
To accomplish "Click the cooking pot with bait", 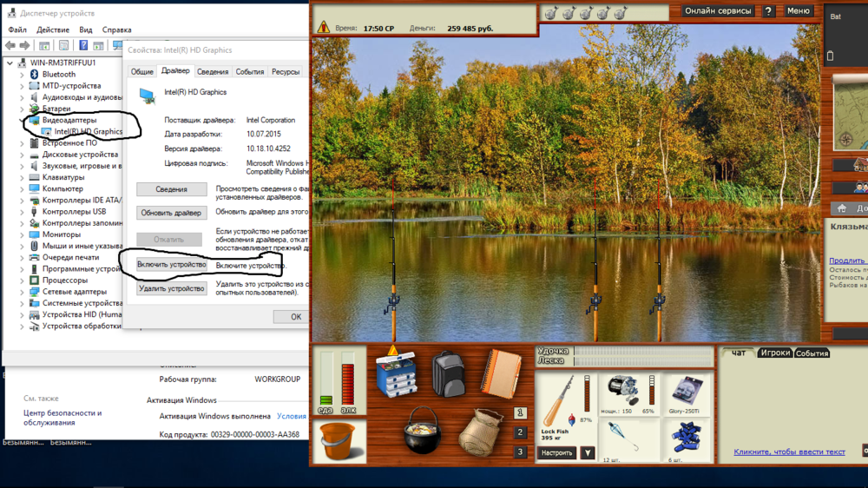I will [423, 431].
